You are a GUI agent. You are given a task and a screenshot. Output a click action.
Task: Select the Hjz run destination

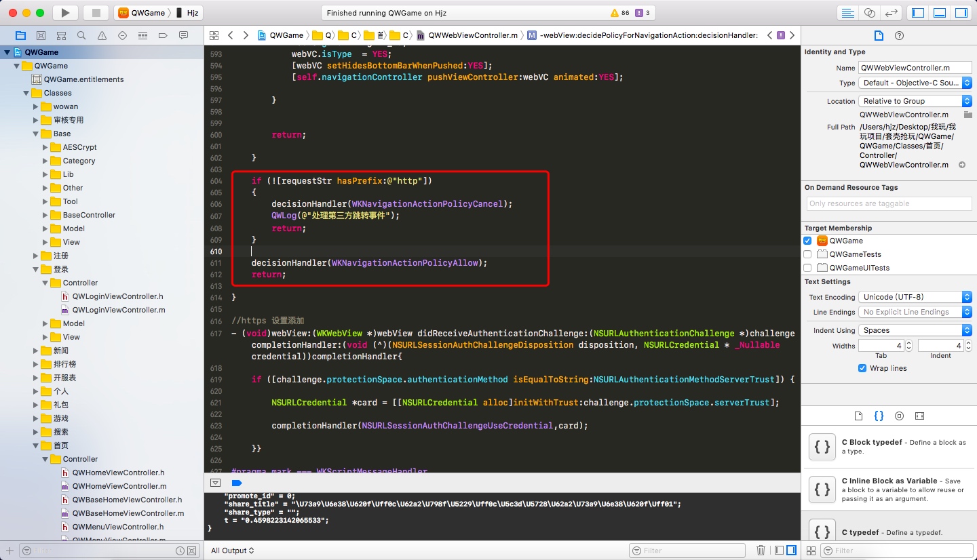[187, 13]
